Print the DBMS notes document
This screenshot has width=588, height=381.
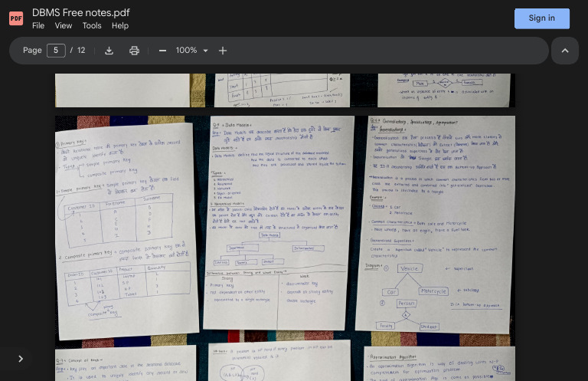tap(134, 51)
